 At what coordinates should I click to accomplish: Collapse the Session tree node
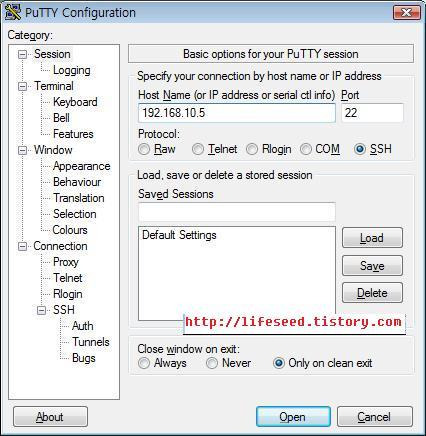[x=22, y=54]
